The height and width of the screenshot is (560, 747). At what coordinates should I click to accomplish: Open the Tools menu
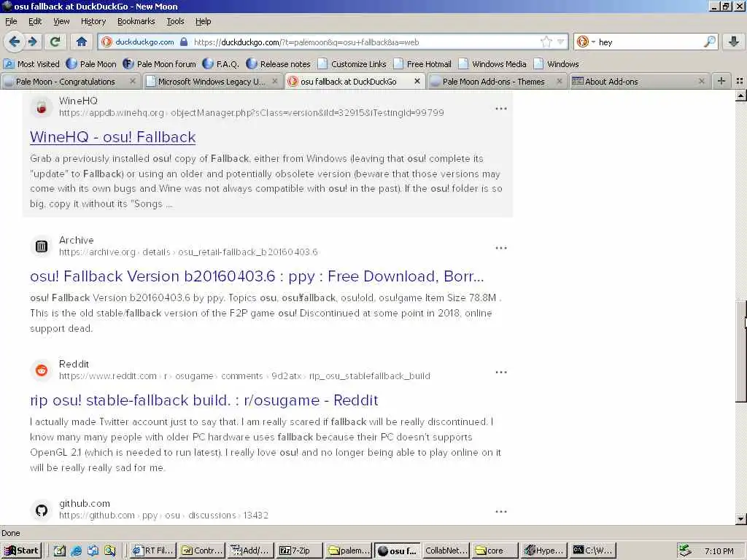[x=175, y=21]
